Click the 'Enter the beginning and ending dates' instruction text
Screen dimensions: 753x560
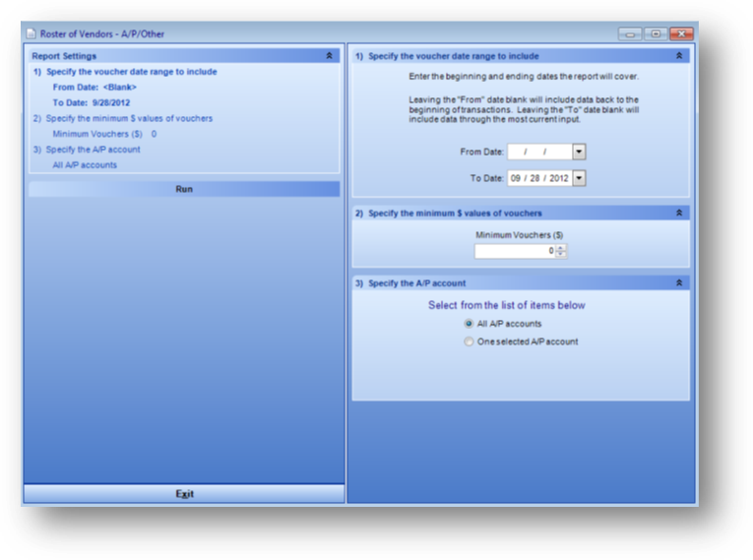(524, 77)
